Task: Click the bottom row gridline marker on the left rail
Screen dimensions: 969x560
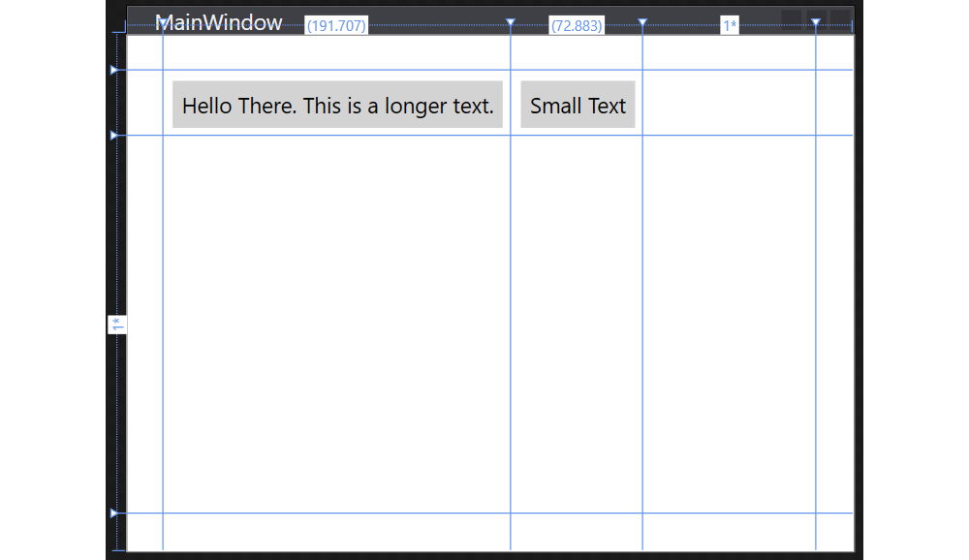Action: coord(113,513)
